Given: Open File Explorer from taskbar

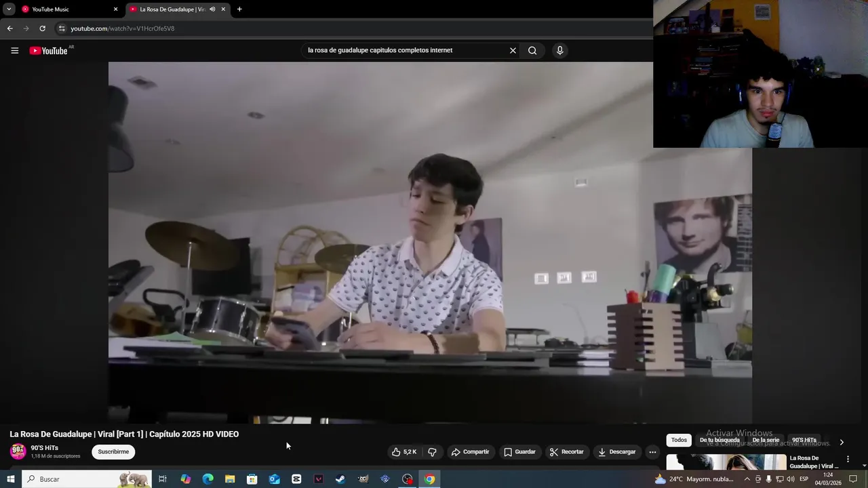Looking at the screenshot, I should [x=230, y=479].
